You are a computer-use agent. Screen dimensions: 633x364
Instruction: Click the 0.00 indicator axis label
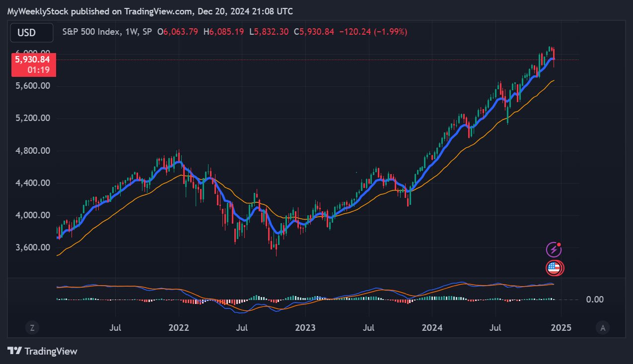[595, 300]
